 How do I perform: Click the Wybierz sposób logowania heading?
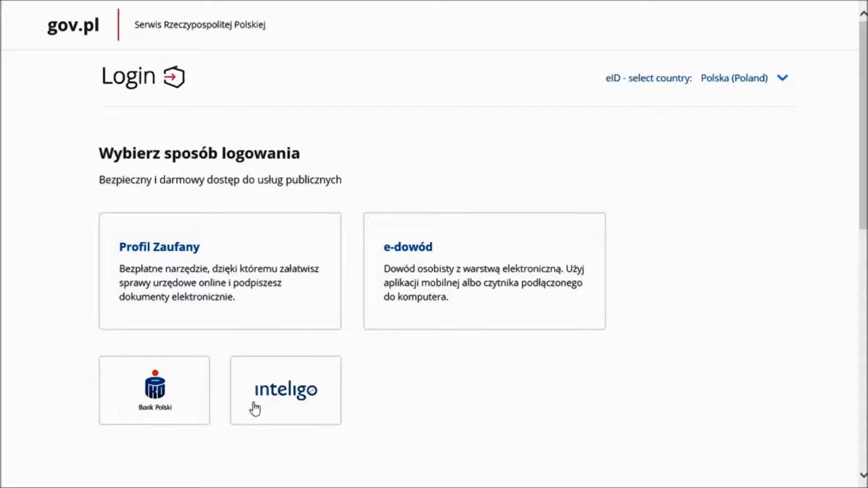click(x=199, y=153)
